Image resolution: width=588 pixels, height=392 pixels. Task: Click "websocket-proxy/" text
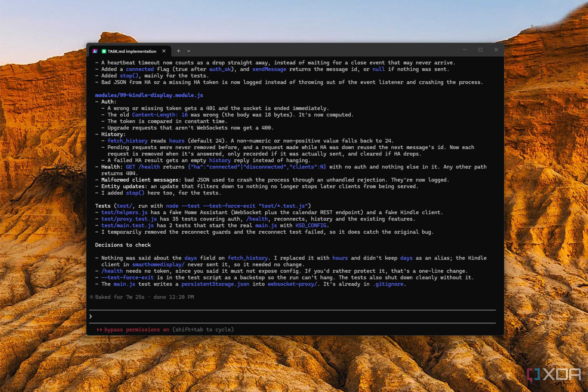pos(292,284)
